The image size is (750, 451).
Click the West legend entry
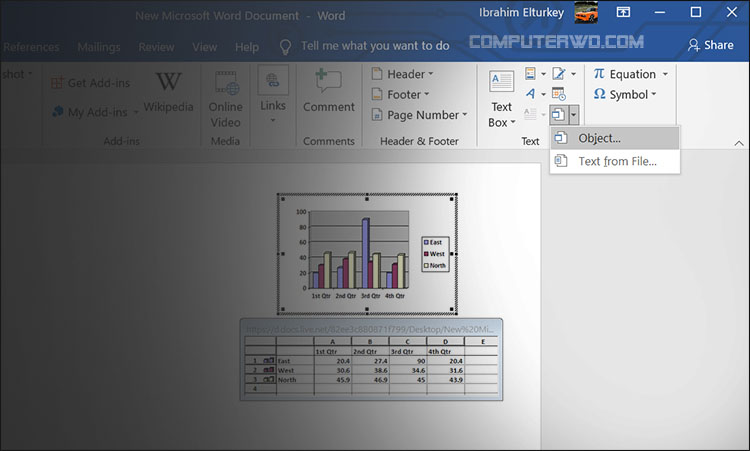click(x=435, y=254)
